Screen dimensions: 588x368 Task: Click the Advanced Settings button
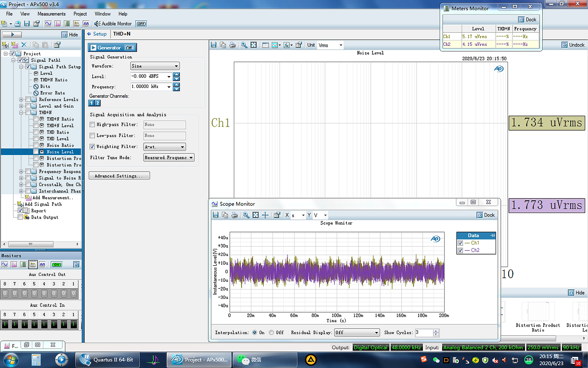tap(119, 176)
